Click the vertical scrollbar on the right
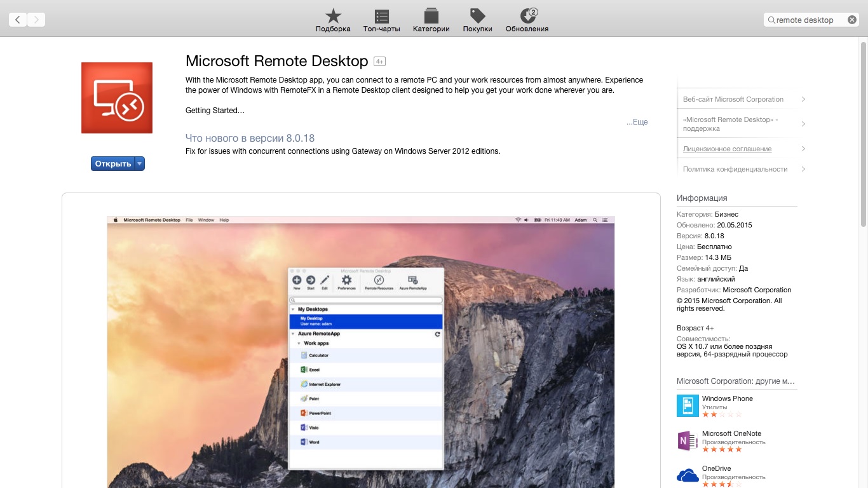The height and width of the screenshot is (488, 868). [863, 133]
